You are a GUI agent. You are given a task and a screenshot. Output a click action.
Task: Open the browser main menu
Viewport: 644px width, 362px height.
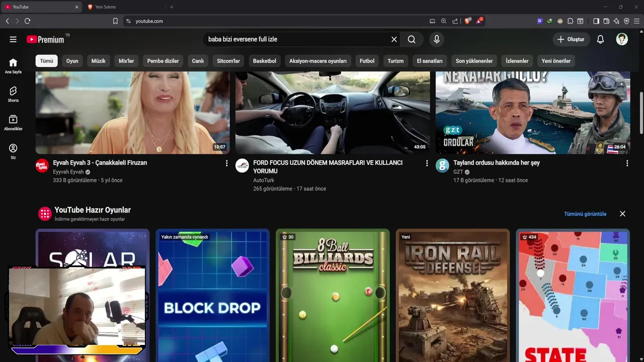coord(637,21)
